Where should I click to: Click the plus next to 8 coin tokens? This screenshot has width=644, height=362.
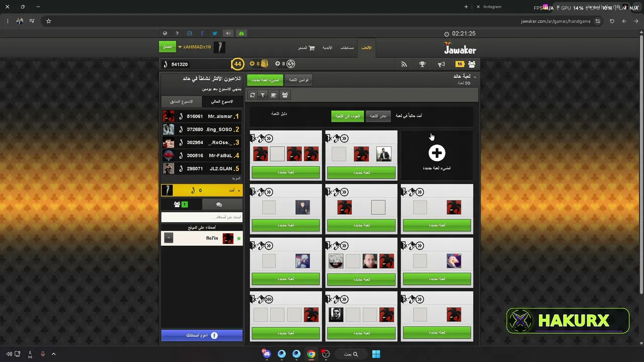coord(277,64)
